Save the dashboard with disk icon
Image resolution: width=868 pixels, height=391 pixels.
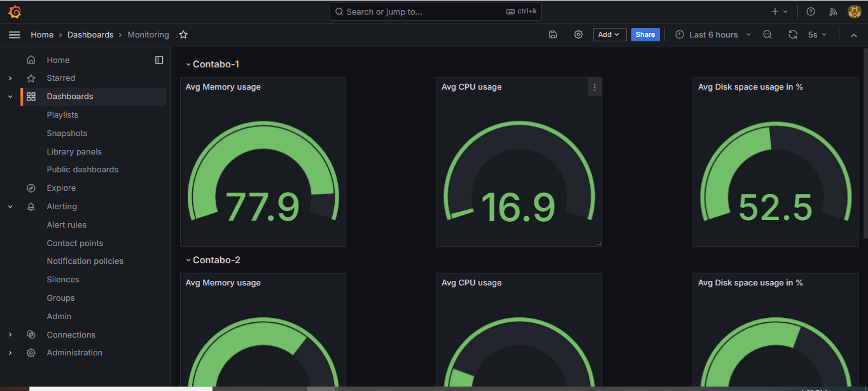[553, 35]
